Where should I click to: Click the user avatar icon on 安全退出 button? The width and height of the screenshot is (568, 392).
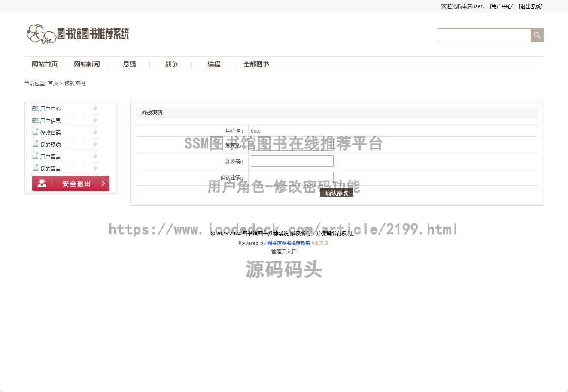point(42,183)
